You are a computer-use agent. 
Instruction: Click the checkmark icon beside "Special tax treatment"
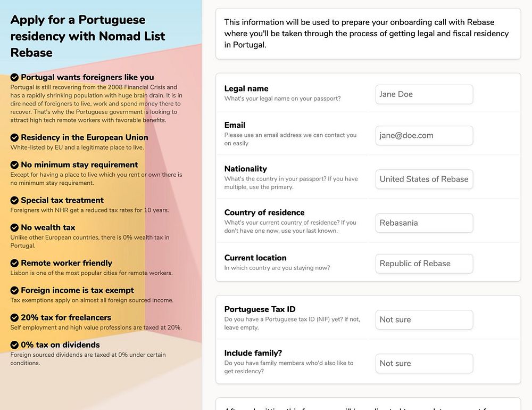point(15,200)
